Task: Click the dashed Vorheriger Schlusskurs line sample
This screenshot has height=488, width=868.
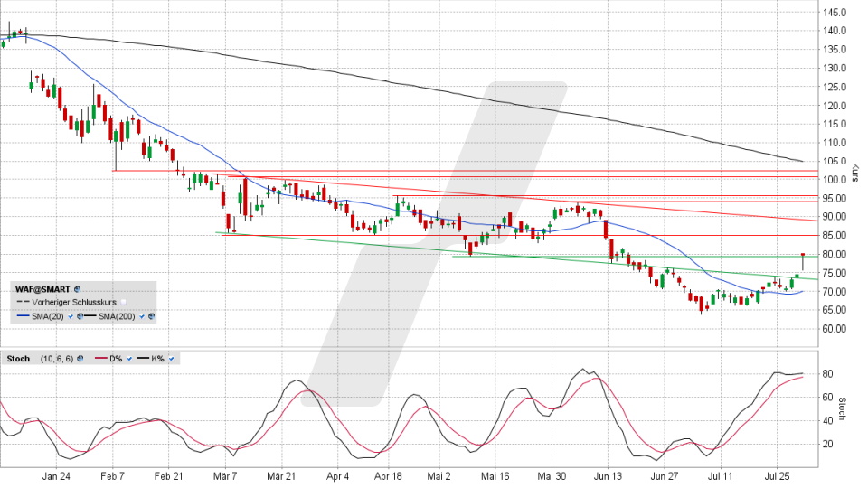Action: pyautogui.click(x=24, y=302)
